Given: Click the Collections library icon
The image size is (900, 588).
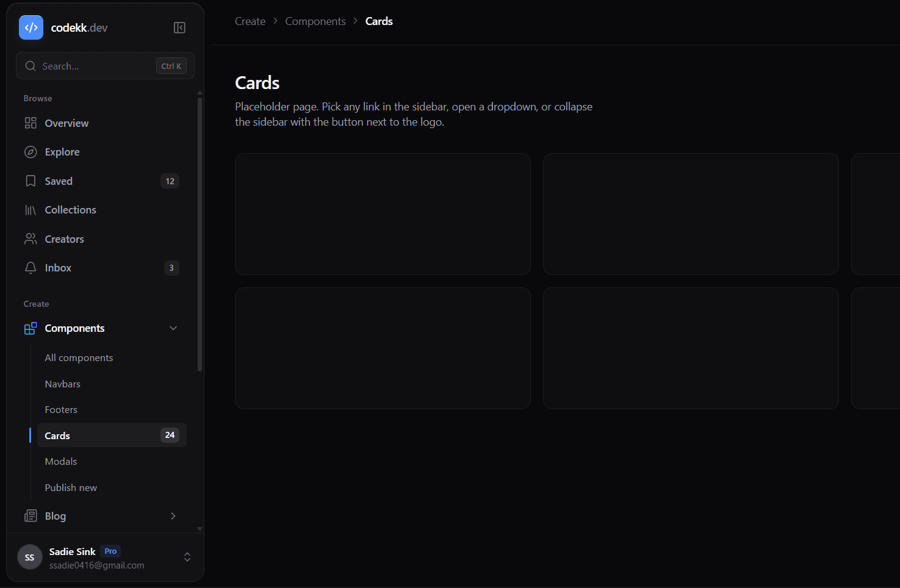Looking at the screenshot, I should tap(31, 210).
